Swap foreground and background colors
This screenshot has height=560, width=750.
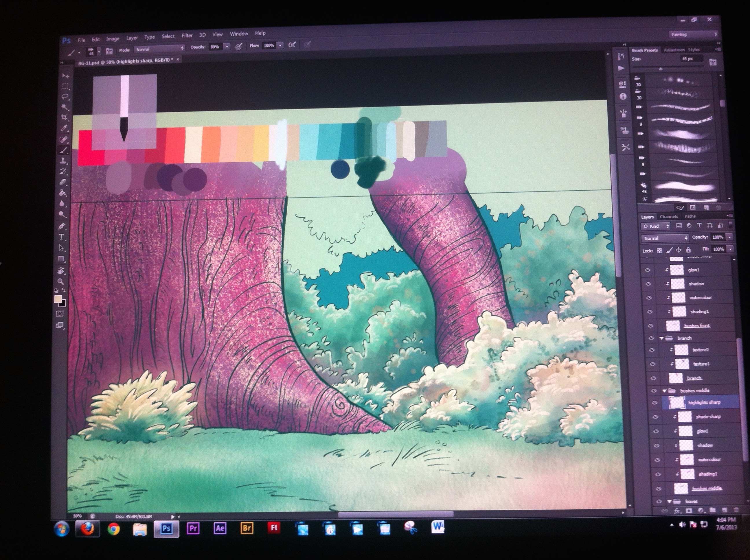click(63, 290)
